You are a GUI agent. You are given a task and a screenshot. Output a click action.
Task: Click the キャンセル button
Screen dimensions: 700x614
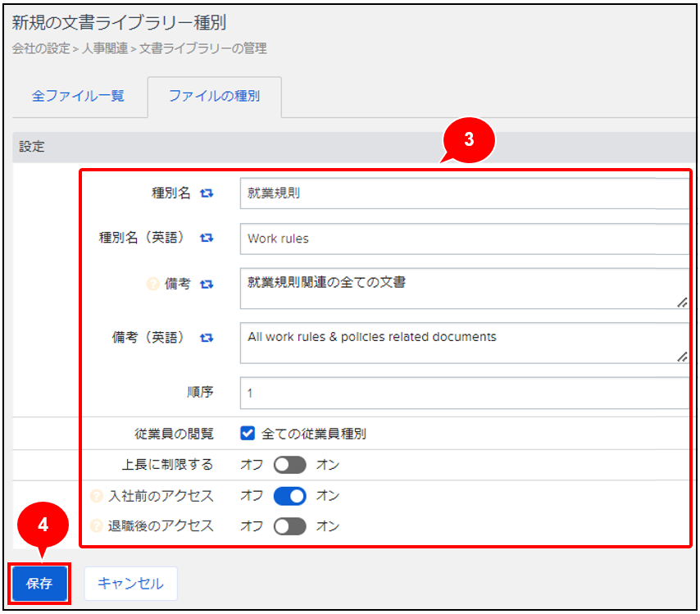[x=130, y=584]
